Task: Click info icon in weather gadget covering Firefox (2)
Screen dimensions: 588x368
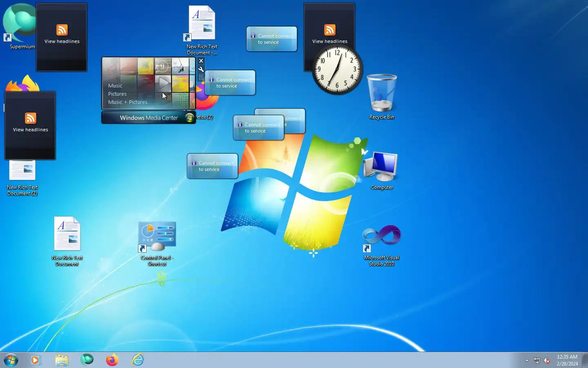Action: [212, 80]
